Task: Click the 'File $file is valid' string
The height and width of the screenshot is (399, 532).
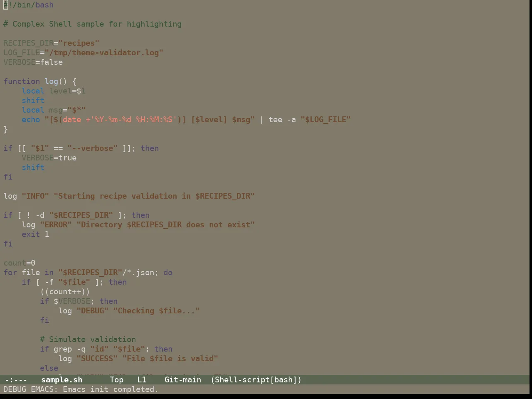Action: [170, 359]
